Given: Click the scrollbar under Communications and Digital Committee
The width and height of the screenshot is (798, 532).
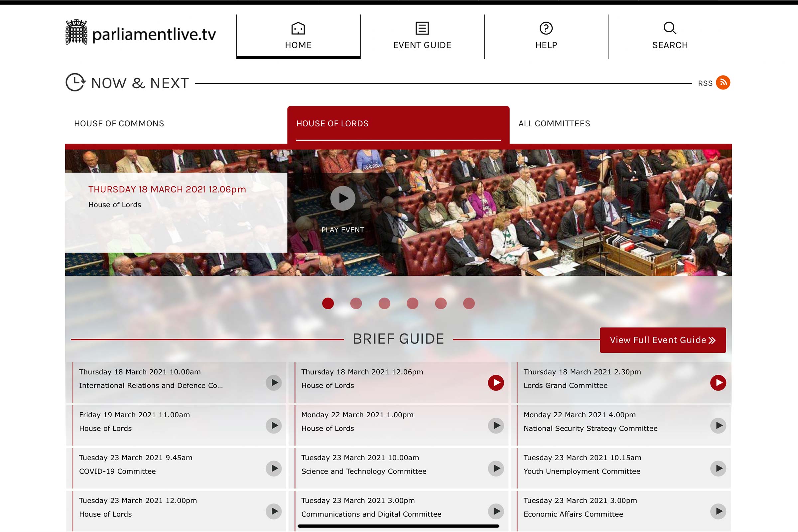Looking at the screenshot, I should pyautogui.click(x=399, y=526).
